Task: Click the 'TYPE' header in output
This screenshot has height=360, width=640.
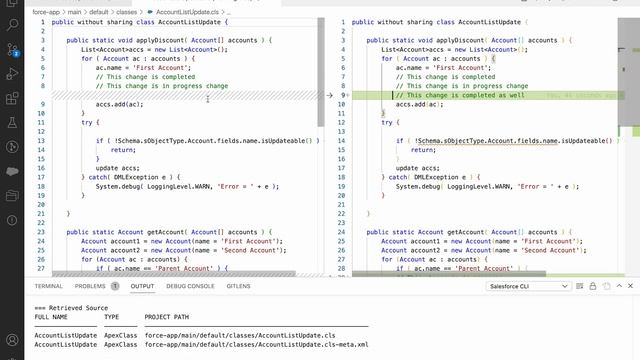Action: tap(111, 317)
